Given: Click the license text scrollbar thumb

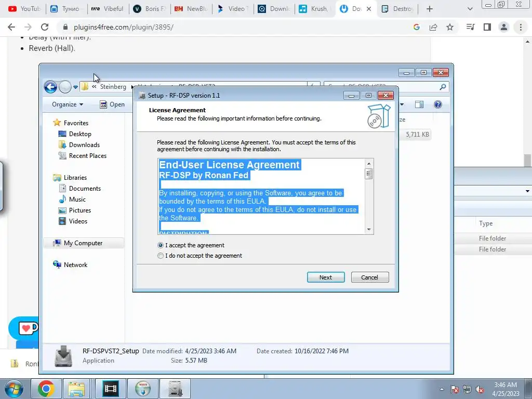Looking at the screenshot, I should (369, 174).
